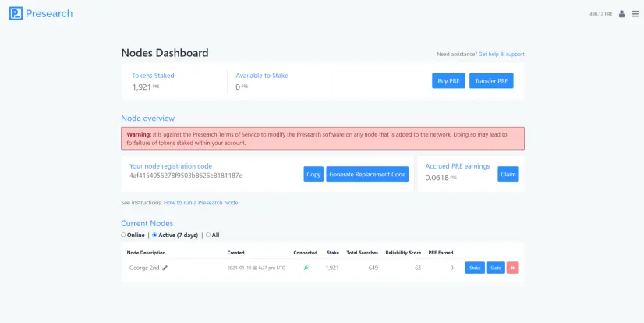Screen dimensions: 644x323
Task: Delete the George 2nd node
Action: [x=512, y=268]
